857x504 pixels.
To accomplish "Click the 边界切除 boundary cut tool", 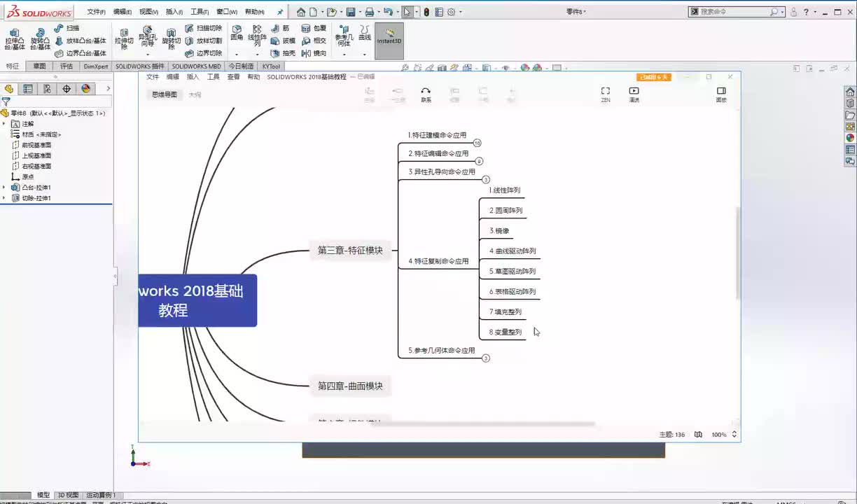I will (x=204, y=53).
